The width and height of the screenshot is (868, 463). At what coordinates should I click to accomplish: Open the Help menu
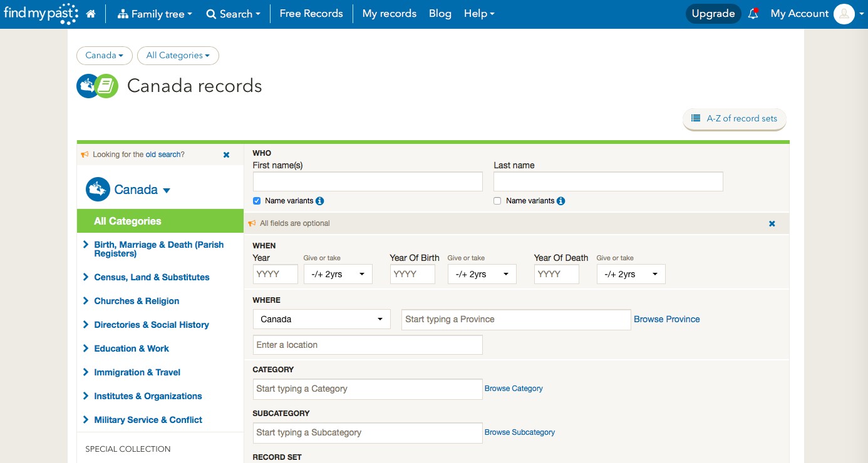pos(479,14)
